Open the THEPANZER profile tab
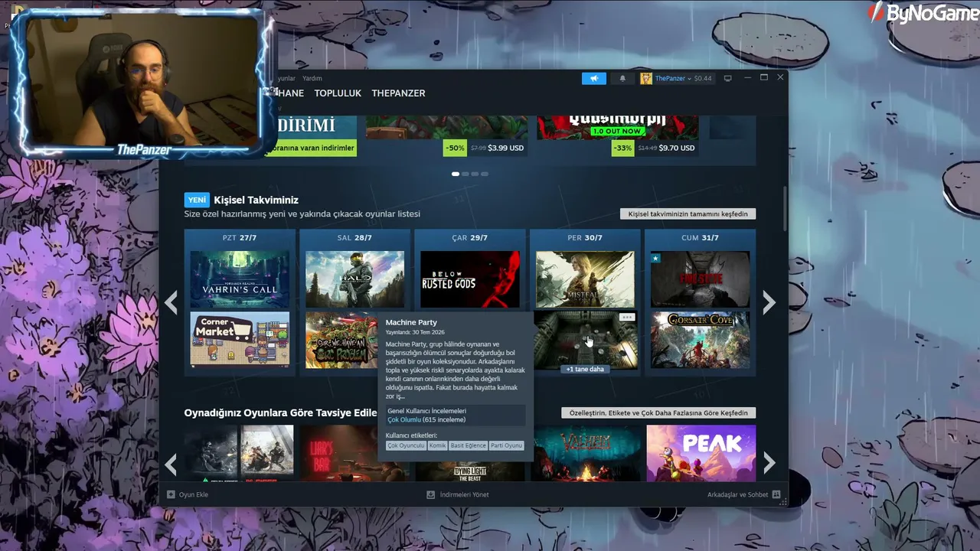The height and width of the screenshot is (551, 980). click(398, 93)
